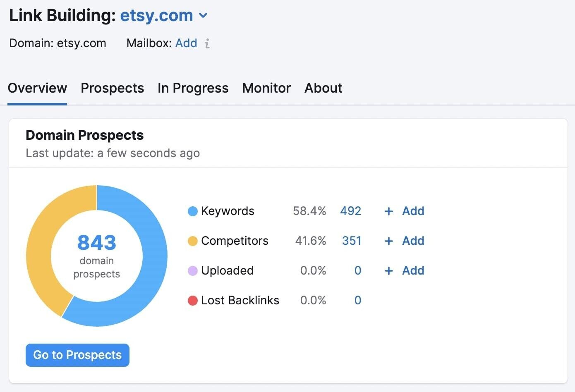Image resolution: width=575 pixels, height=392 pixels.
Task: Click the plus icon in the Uploaded row
Action: [x=388, y=271]
